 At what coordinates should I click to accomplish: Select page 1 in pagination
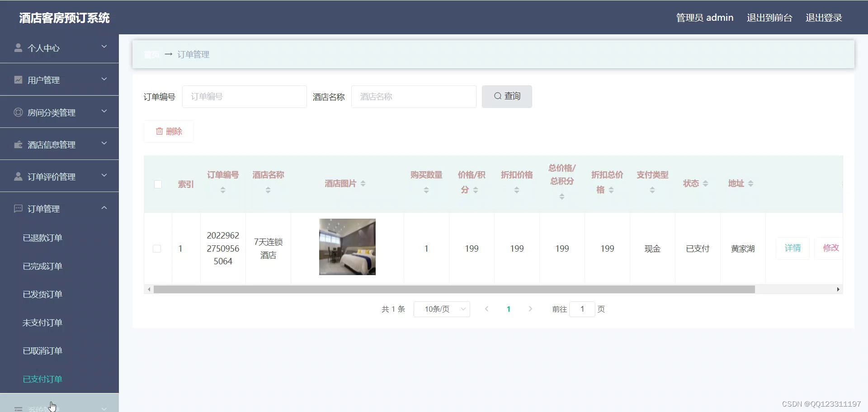509,309
